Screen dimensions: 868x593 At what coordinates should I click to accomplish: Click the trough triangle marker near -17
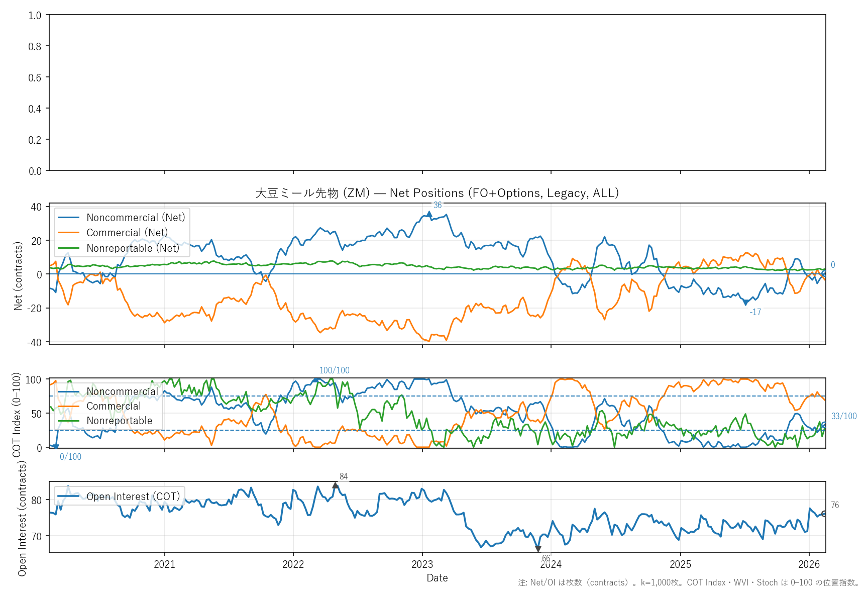click(746, 303)
